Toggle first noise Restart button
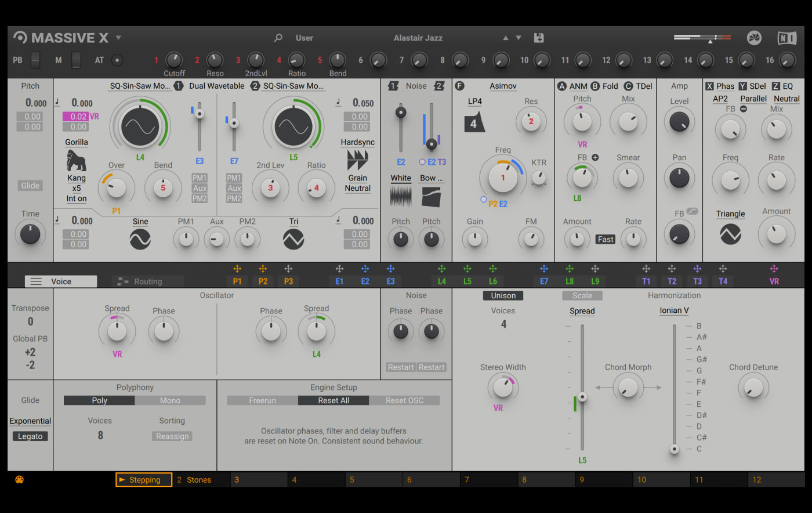This screenshot has width=812, height=513. [x=401, y=367]
